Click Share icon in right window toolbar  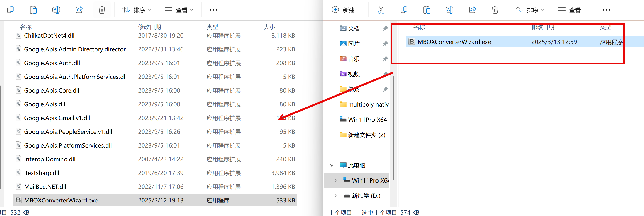coord(472,10)
